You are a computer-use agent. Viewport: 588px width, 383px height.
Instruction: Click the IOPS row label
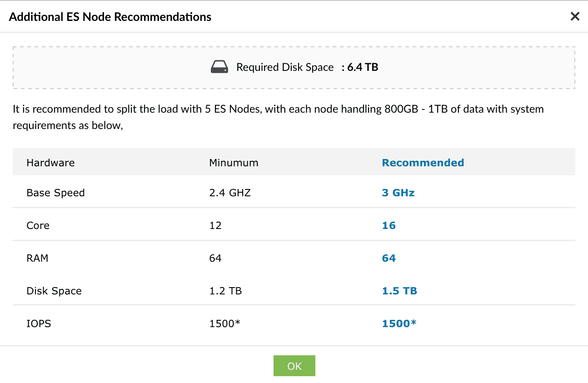pos(39,323)
